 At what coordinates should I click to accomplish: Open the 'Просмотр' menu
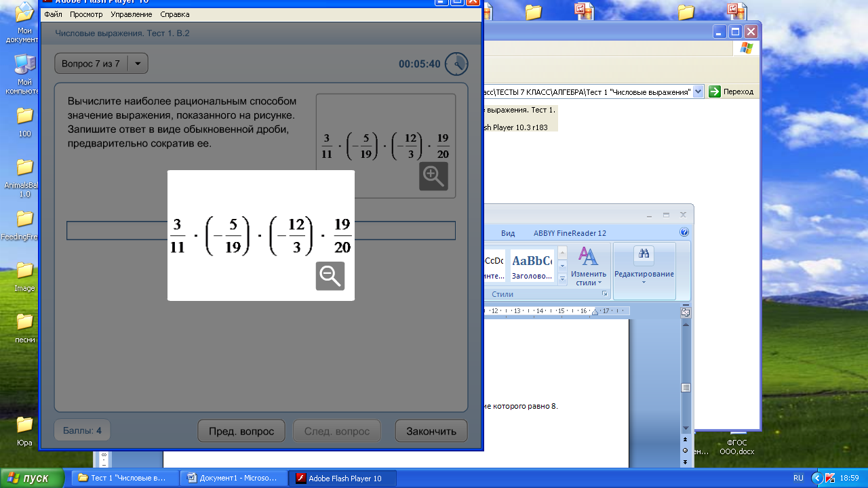(x=86, y=14)
